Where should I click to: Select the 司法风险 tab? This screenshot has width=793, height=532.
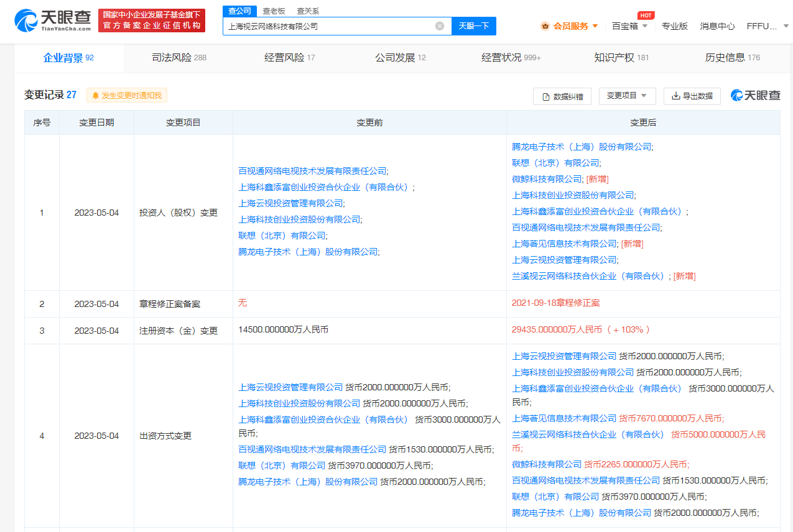pyautogui.click(x=179, y=58)
